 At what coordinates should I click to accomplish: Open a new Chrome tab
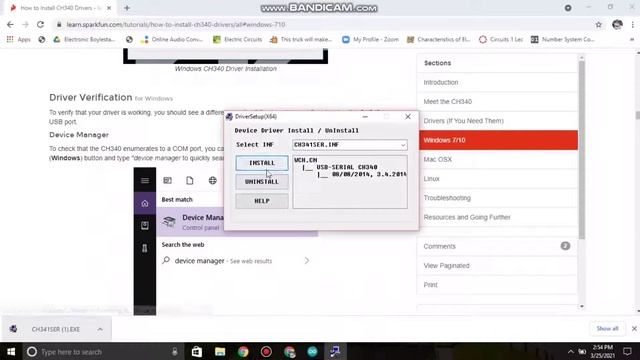tap(127, 8)
